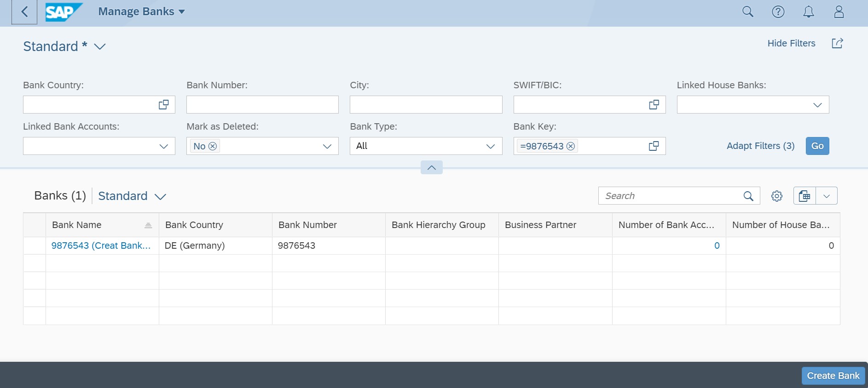Collapse the filter bar header

(432, 168)
